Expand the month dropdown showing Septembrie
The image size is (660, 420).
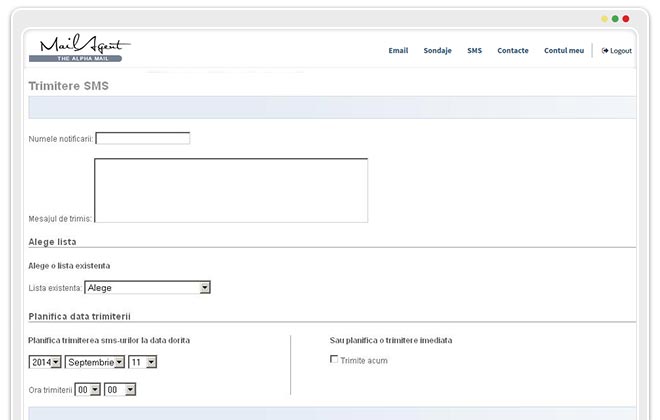coord(95,362)
